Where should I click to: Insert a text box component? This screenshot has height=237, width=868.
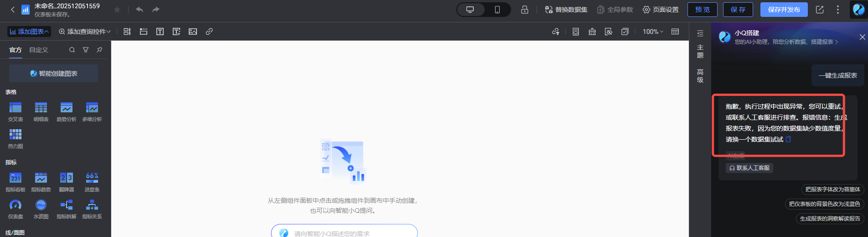click(160, 32)
